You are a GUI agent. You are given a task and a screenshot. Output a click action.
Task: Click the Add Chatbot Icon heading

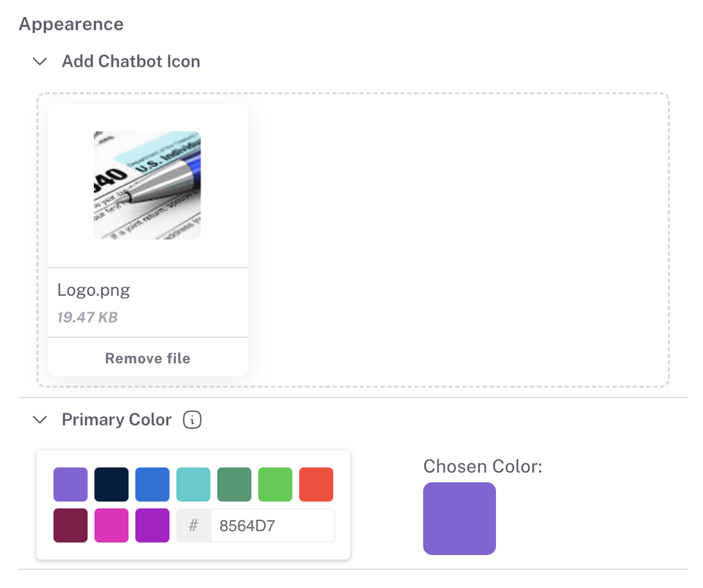pyautogui.click(x=131, y=61)
